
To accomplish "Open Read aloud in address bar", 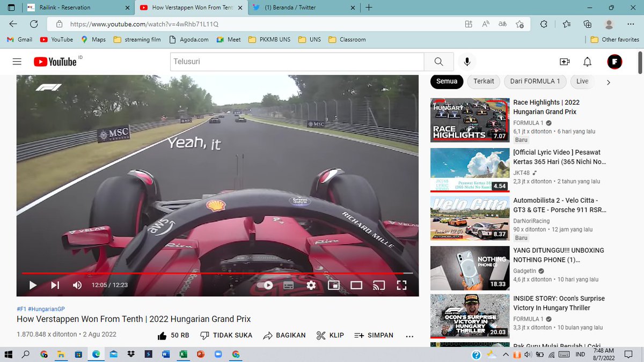I will (x=486, y=24).
